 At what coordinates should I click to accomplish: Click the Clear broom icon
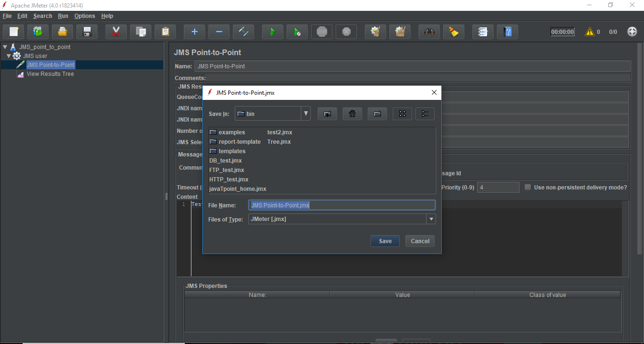coord(376,32)
